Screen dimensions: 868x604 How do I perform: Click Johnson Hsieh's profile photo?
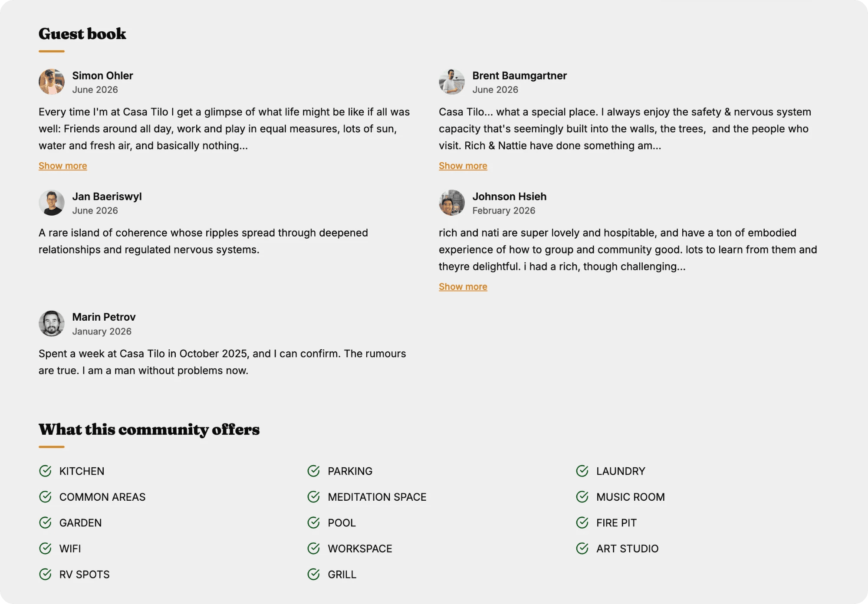coord(452,203)
